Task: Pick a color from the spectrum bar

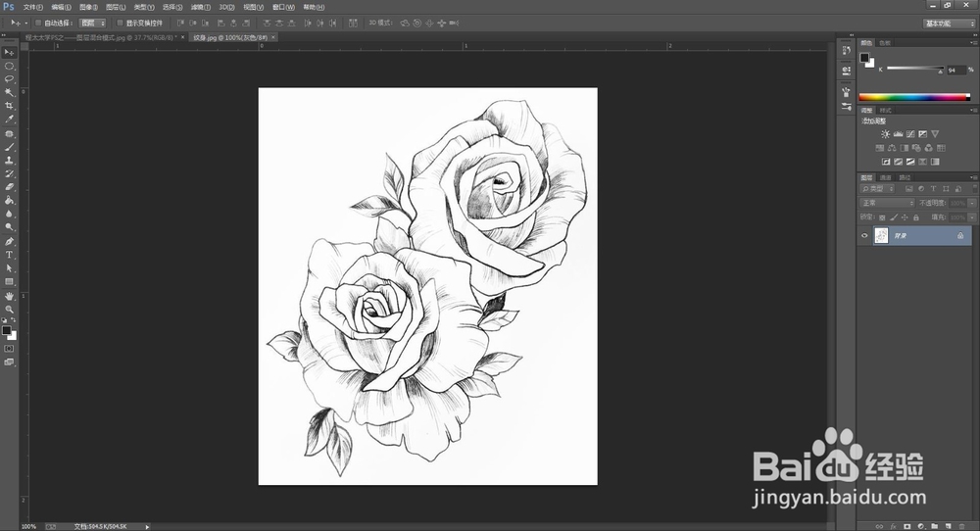Action: [914, 97]
